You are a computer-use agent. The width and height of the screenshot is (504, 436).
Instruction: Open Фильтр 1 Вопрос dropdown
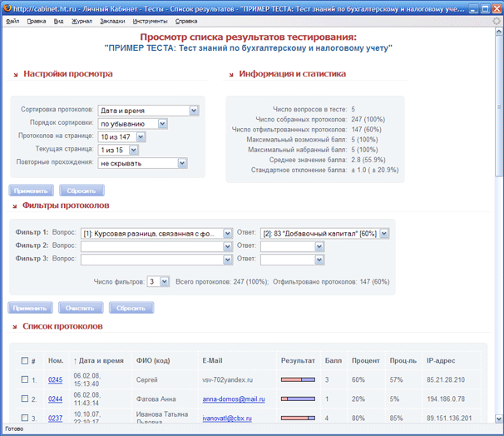pos(156,234)
